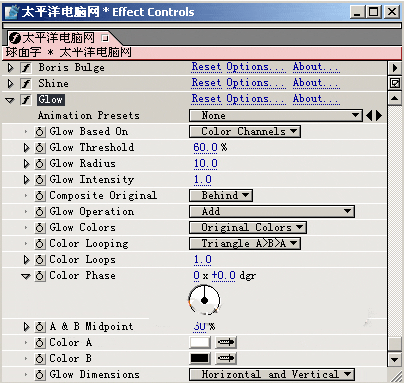Open Glow Operation Add dropdown
The image size is (404, 383).
272,212
